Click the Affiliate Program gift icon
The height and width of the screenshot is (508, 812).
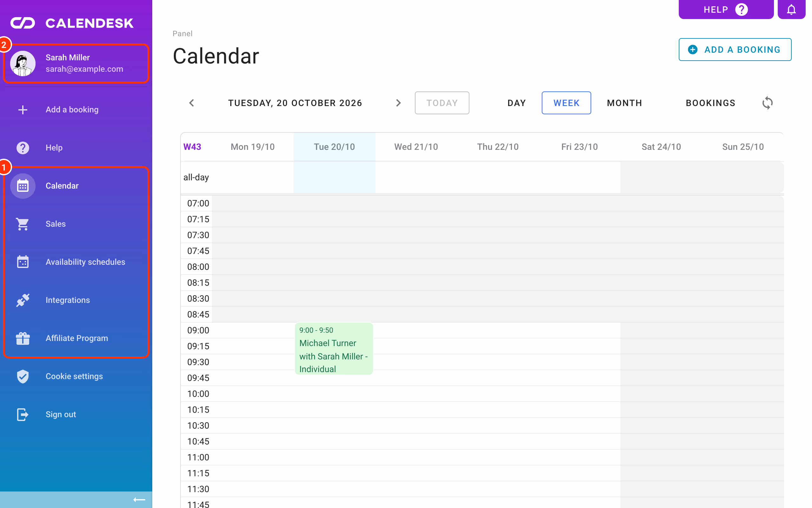[x=23, y=338]
